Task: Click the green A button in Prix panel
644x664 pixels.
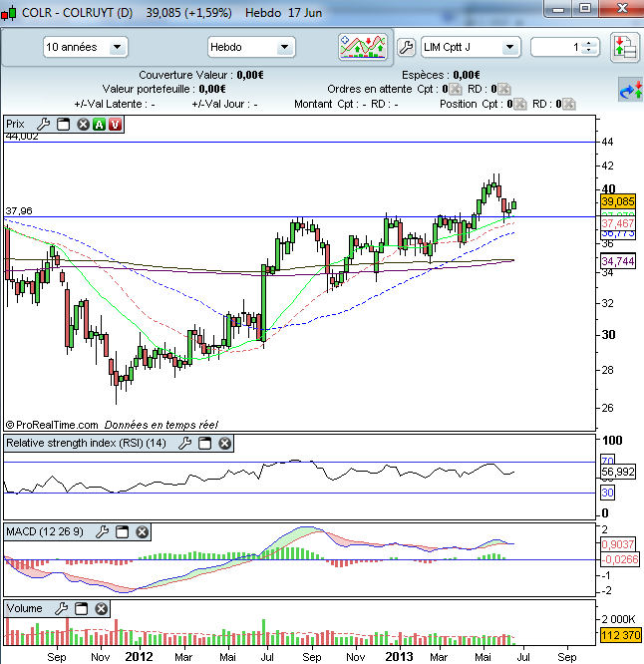Action: 99,125
